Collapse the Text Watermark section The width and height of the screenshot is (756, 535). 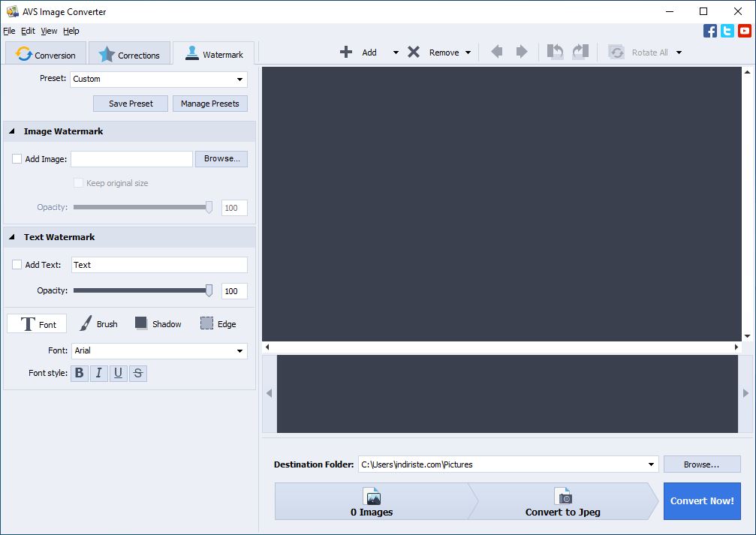(12, 236)
